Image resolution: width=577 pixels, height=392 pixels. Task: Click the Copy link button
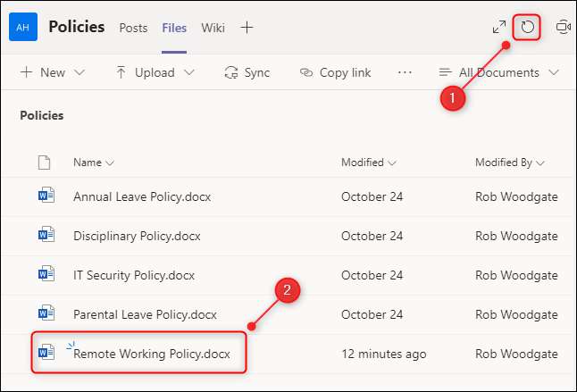[x=335, y=72]
